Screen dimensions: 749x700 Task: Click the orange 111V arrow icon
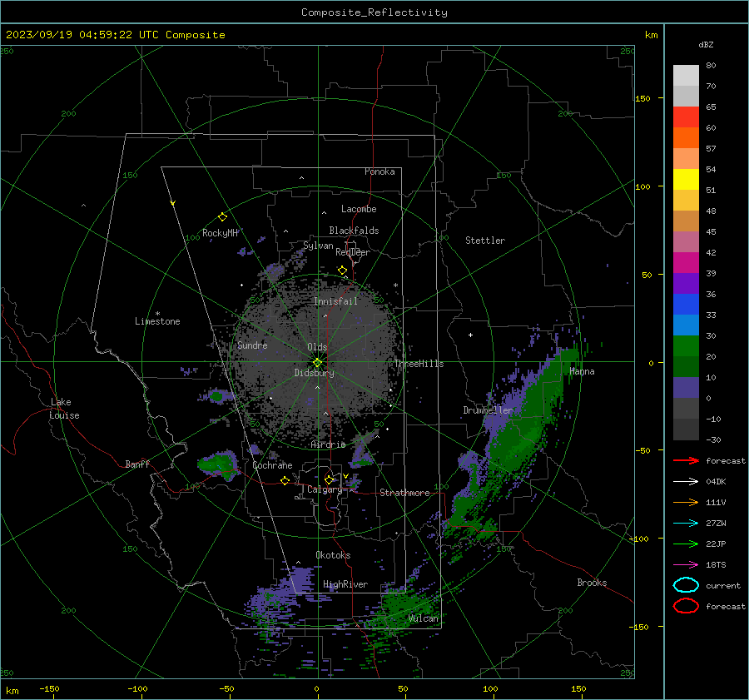pyautogui.click(x=686, y=502)
